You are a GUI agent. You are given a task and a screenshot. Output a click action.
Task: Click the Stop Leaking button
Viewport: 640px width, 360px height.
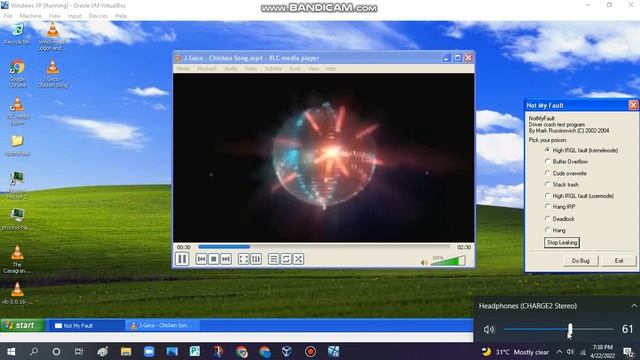click(562, 242)
